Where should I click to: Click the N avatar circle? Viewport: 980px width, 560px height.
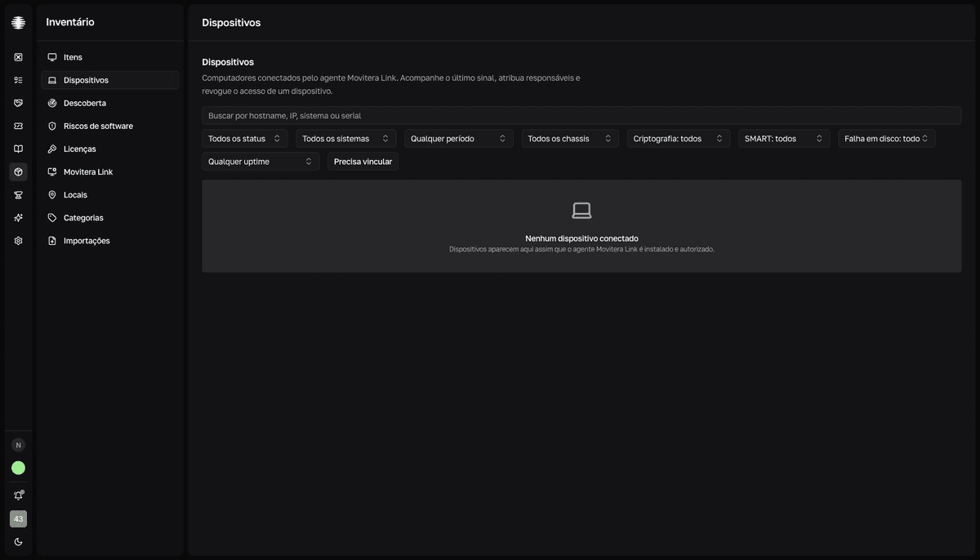[x=18, y=445]
